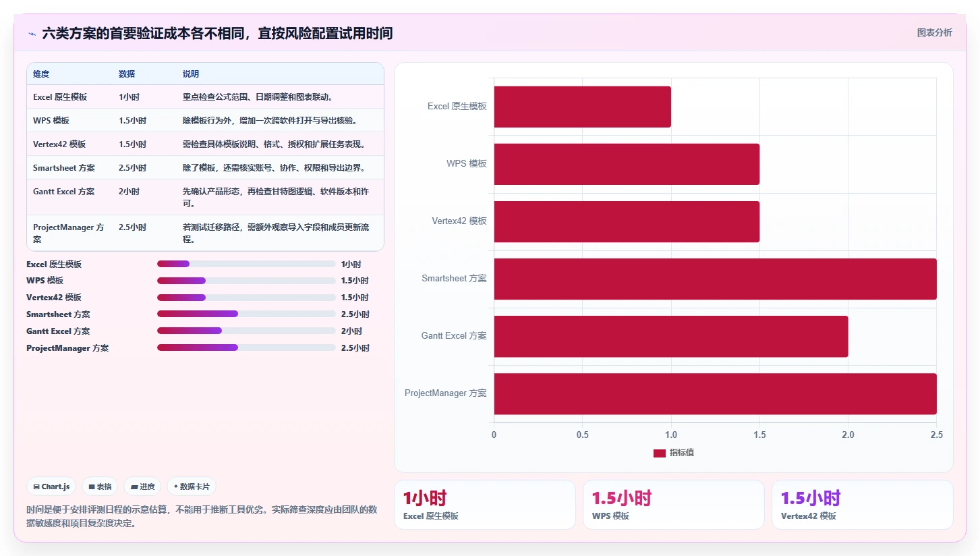Image resolution: width=980 pixels, height=556 pixels.
Task: Click the Smartsheet 方案 progress bar
Action: (246, 314)
